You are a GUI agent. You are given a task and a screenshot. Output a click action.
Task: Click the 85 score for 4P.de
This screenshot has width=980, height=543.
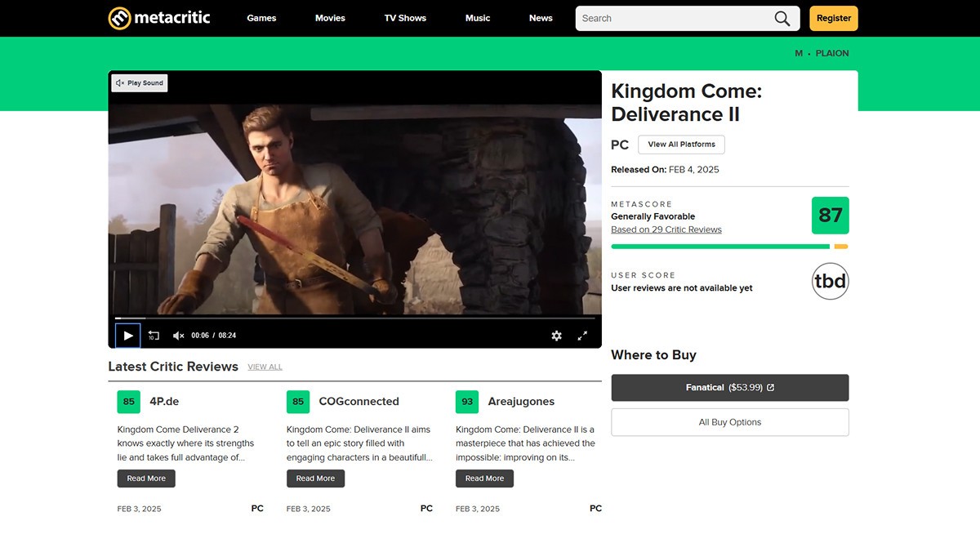pyautogui.click(x=129, y=402)
